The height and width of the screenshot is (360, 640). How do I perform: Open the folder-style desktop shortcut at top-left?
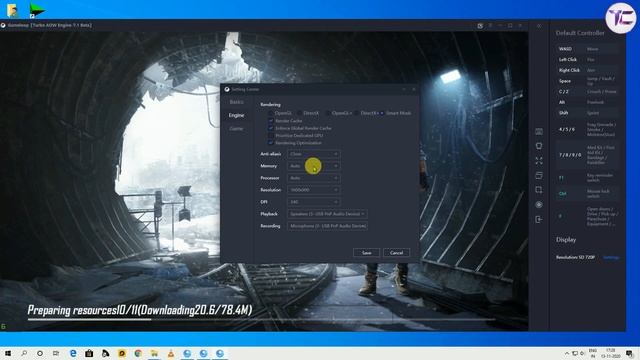point(12,11)
